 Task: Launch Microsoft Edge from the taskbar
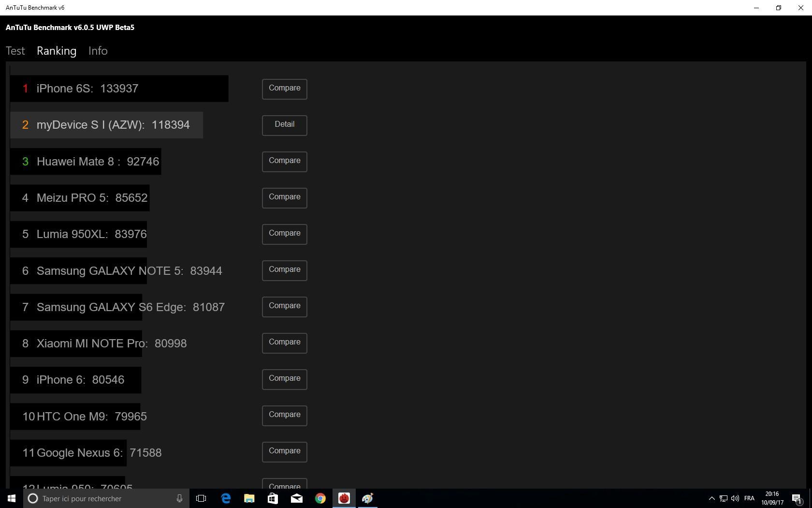pyautogui.click(x=226, y=498)
